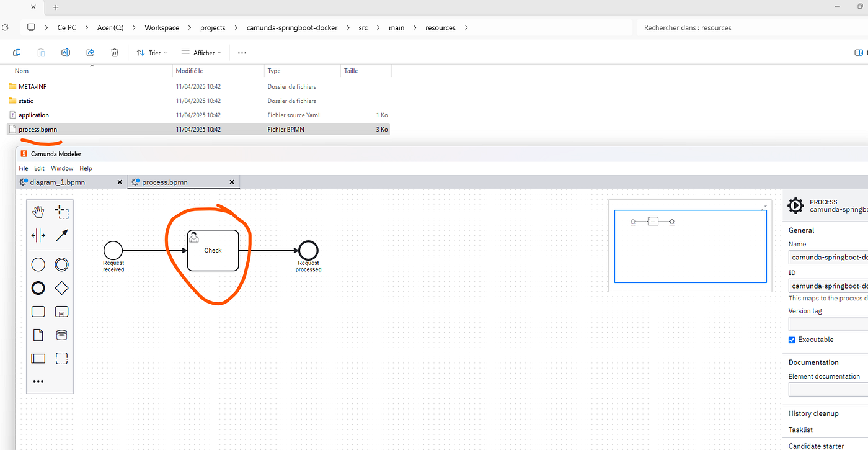The height and width of the screenshot is (450, 868).
Task: Go to the main folder in the breadcrumb
Action: click(396, 28)
